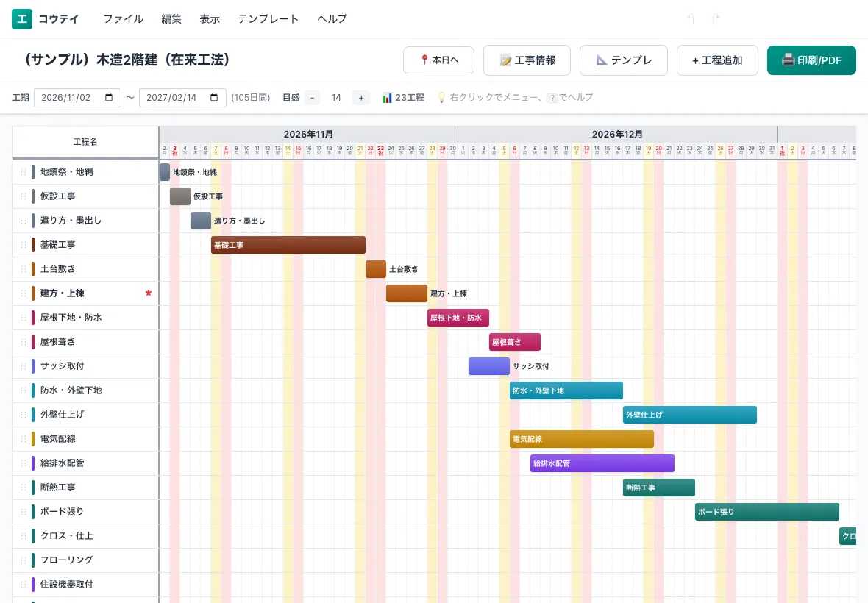Image resolution: width=868 pixels, height=603 pixels.
Task: Select the 防水・外壁下地 gantt bar
Action: (x=566, y=390)
